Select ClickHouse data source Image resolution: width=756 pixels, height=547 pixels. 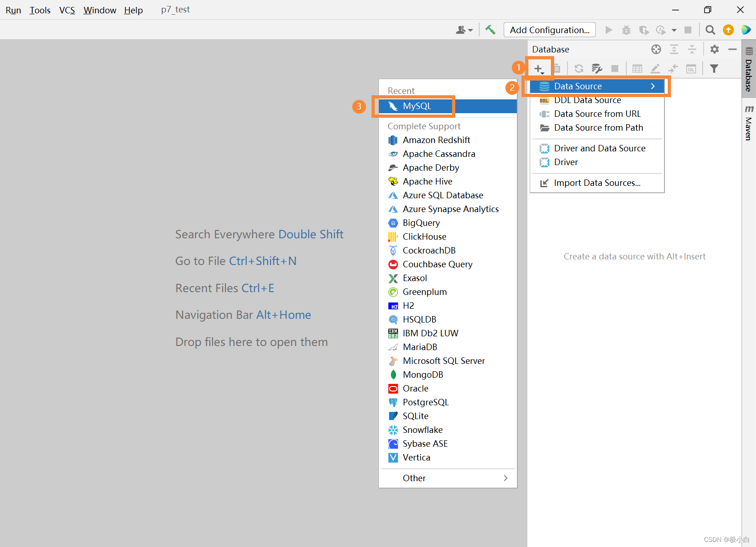click(x=448, y=236)
